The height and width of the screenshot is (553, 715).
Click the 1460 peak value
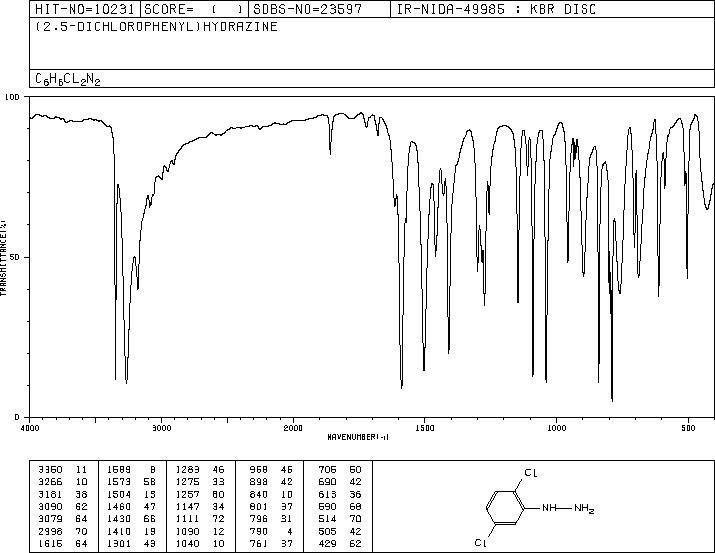coord(119,506)
